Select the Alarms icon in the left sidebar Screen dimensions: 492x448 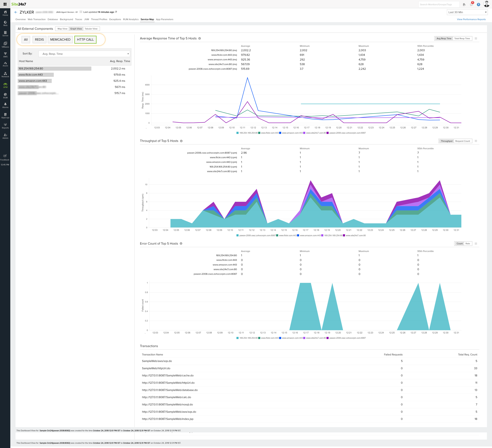coord(5,105)
